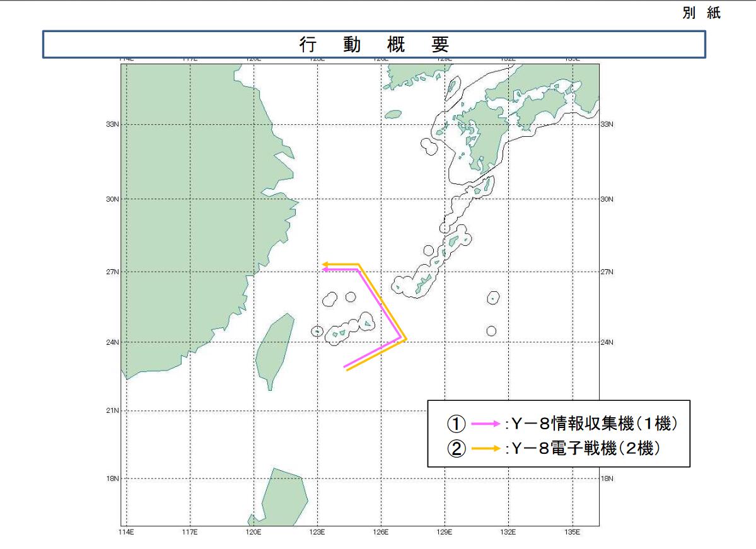The width and height of the screenshot is (756, 549).
Task: Click the pink route arrowhead on the map
Action: (x=325, y=269)
